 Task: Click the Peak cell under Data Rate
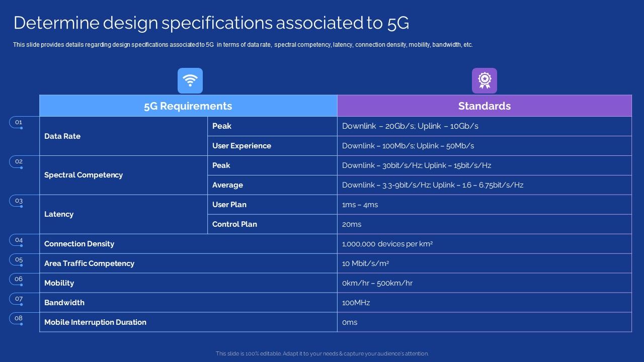click(x=272, y=126)
